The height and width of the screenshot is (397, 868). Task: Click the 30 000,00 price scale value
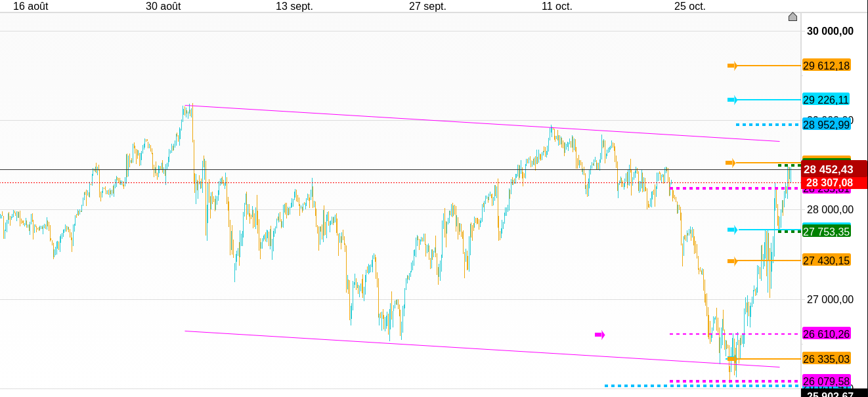click(x=830, y=31)
